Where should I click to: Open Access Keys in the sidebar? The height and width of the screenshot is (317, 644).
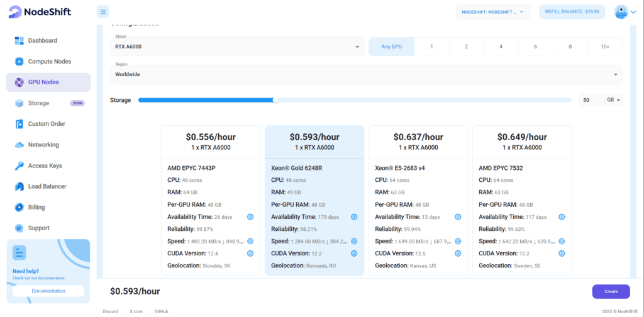(x=48, y=166)
